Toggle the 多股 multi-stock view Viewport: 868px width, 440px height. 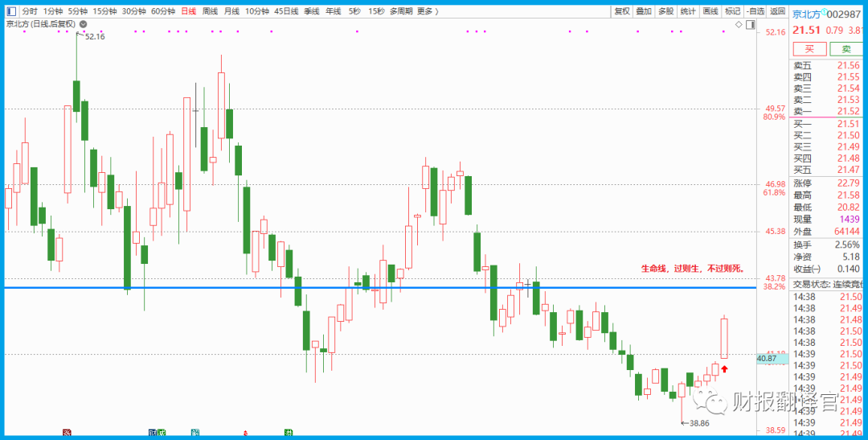click(x=665, y=11)
